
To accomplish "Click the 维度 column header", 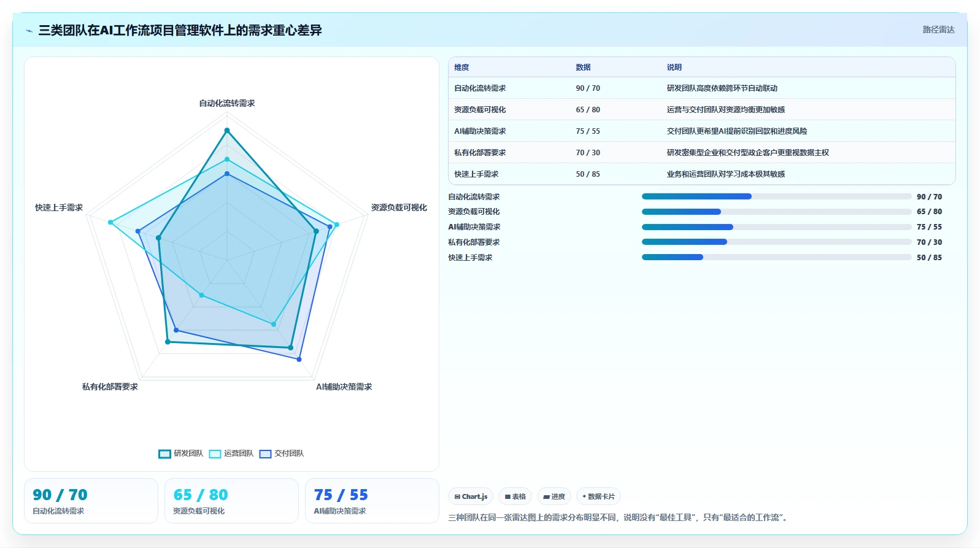I will 461,68.
